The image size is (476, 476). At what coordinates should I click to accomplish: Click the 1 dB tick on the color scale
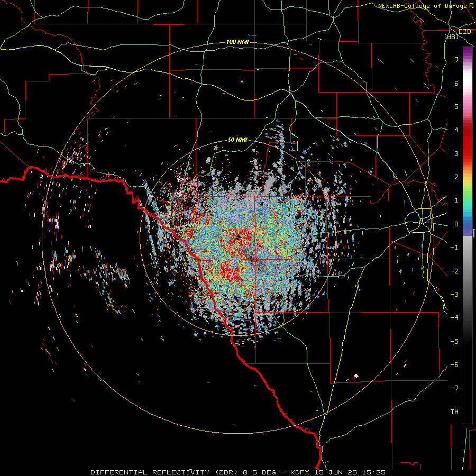(456, 200)
